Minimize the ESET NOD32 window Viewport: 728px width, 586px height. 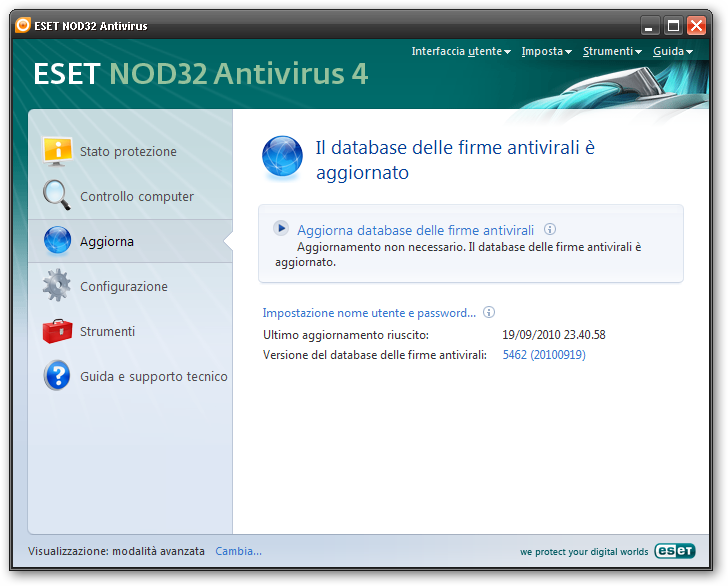tap(650, 26)
